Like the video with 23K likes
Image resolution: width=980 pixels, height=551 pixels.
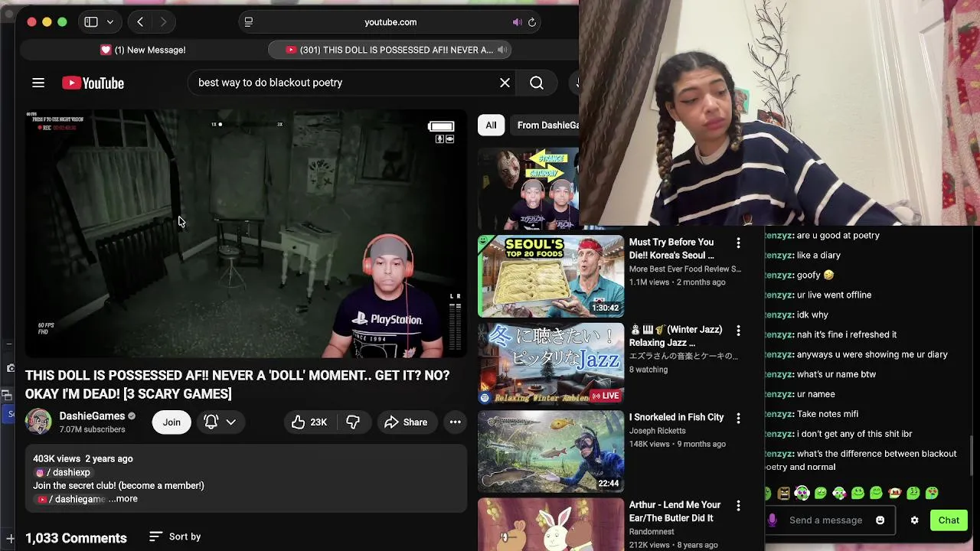pyautogui.click(x=309, y=422)
